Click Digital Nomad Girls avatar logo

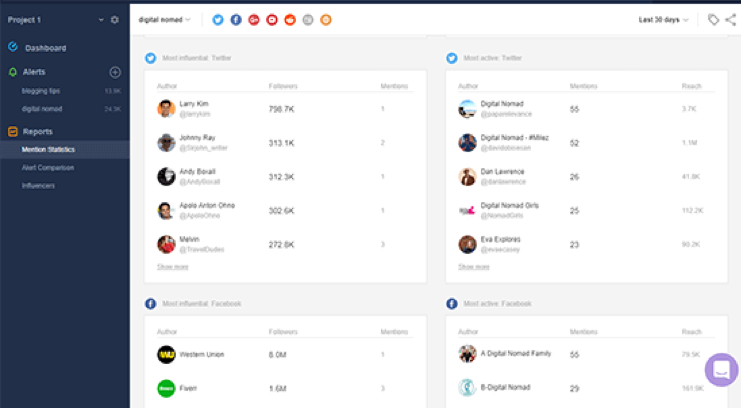[x=467, y=210]
